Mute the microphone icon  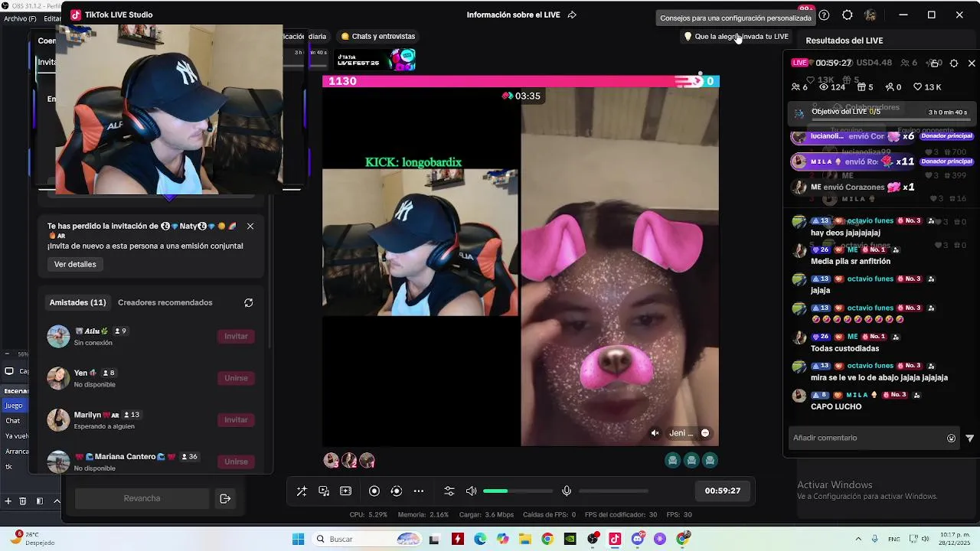[567, 491]
